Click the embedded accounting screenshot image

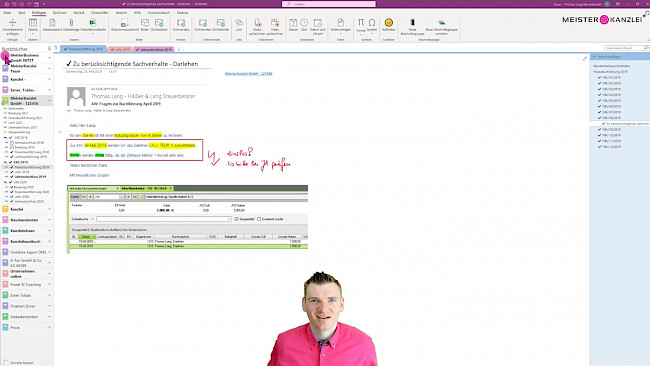point(187,219)
